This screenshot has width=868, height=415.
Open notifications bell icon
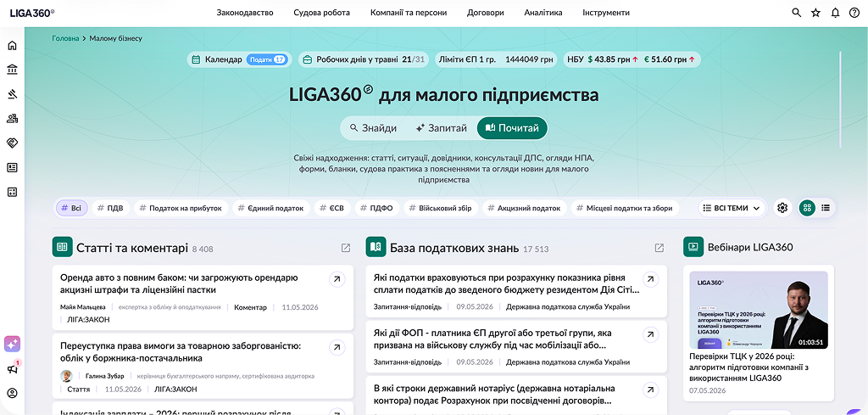tap(835, 13)
